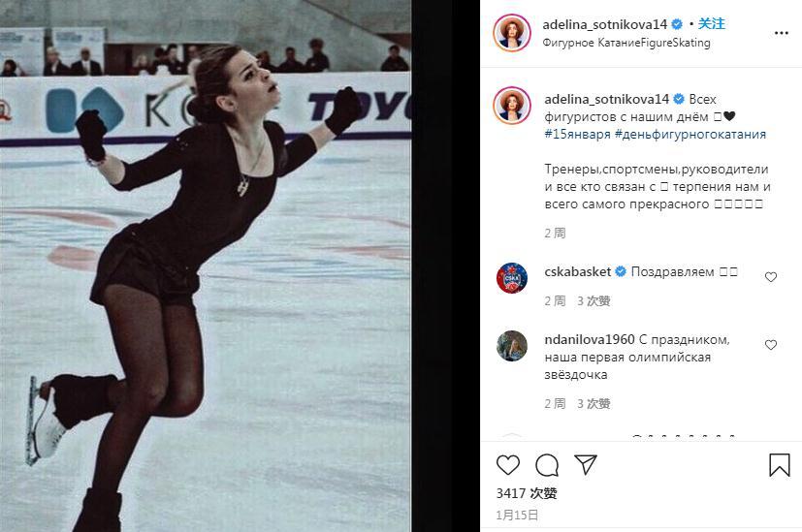Open the author's avatar beside the caption
Screen dimensions: 802x532
512,106
